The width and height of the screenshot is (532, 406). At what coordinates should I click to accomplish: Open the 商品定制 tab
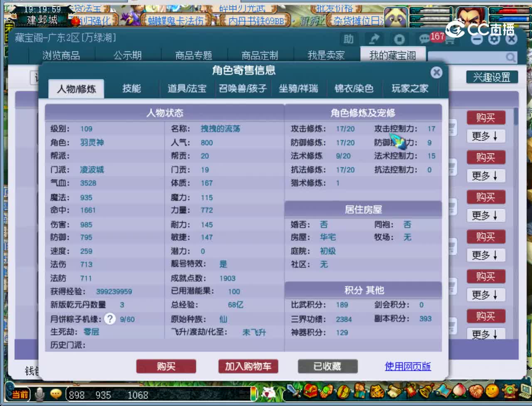(260, 55)
